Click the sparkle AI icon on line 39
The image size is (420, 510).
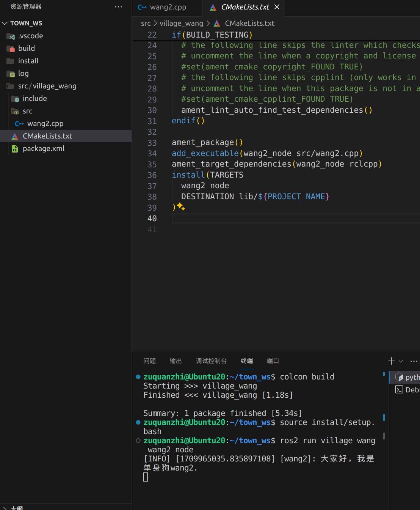click(181, 207)
